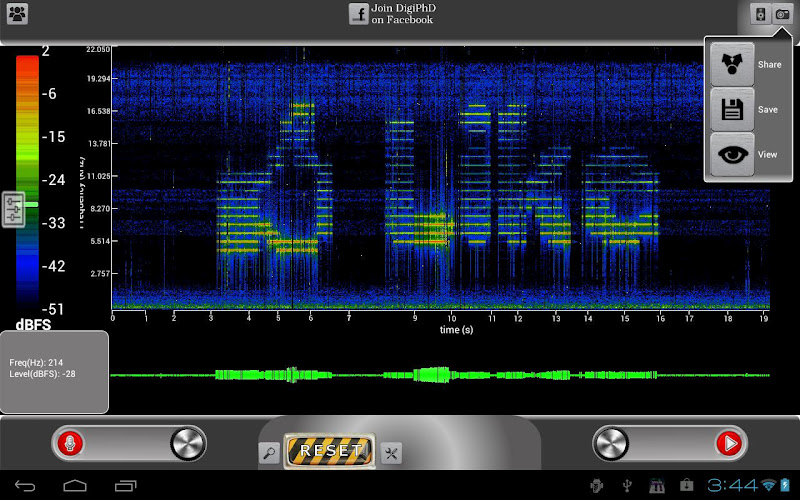The image size is (800, 500).
Task: Click the playback slider silver knob
Action: point(611,443)
